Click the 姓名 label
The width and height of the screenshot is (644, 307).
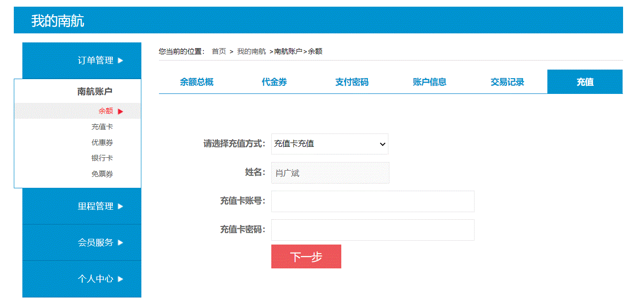[x=255, y=173]
